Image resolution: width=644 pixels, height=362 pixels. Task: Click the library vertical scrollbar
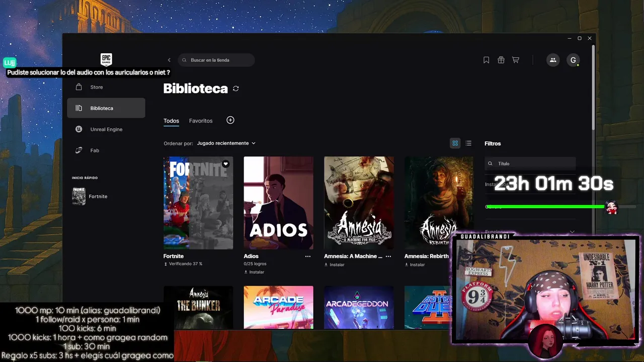tap(593, 88)
